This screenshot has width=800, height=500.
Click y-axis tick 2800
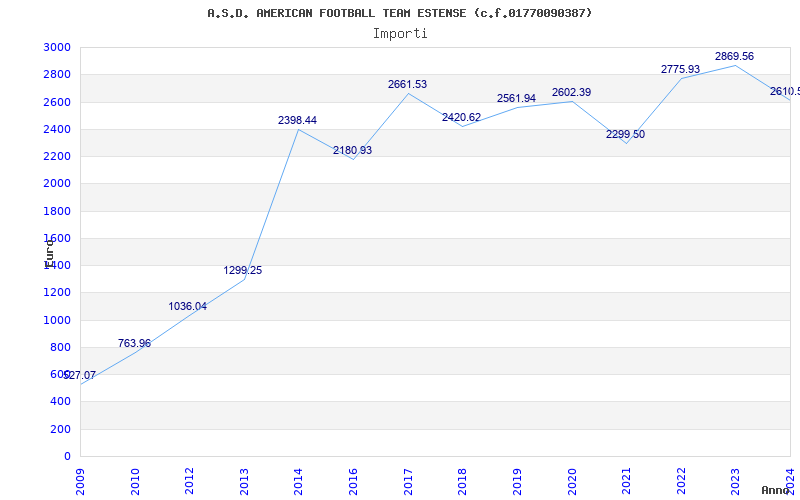[x=57, y=74]
